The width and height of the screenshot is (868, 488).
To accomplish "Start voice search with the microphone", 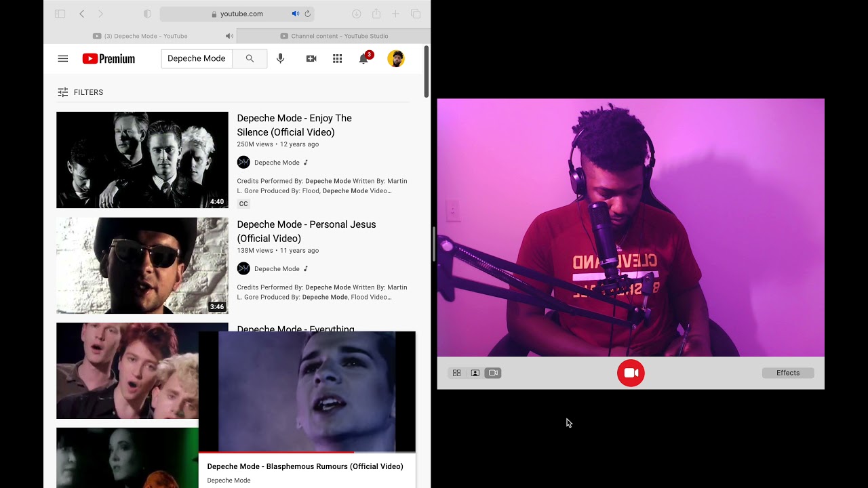I will [x=281, y=59].
